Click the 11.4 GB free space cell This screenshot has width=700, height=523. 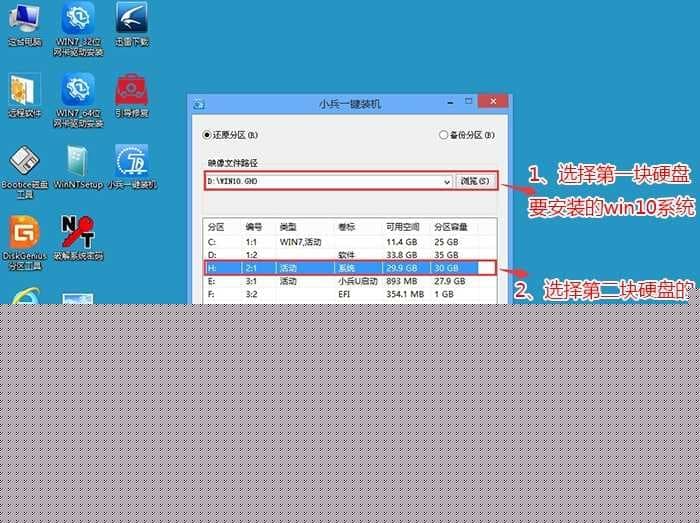point(402,242)
